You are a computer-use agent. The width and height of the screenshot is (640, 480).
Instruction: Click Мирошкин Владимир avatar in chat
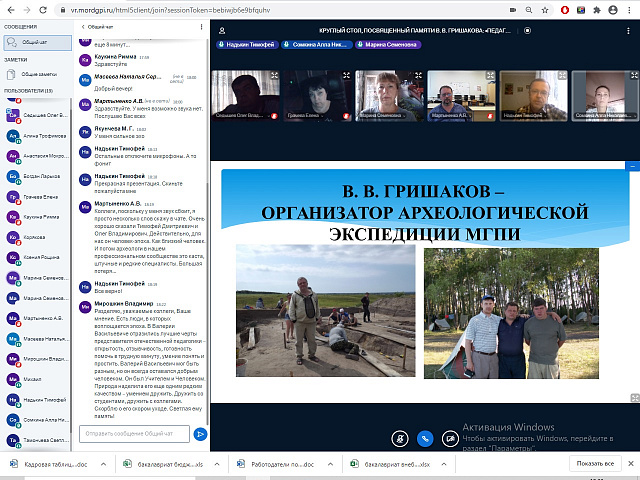pos(85,307)
